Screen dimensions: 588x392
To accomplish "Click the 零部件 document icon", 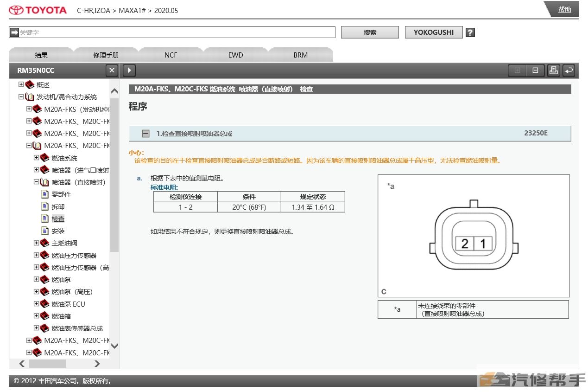I will (x=45, y=194).
